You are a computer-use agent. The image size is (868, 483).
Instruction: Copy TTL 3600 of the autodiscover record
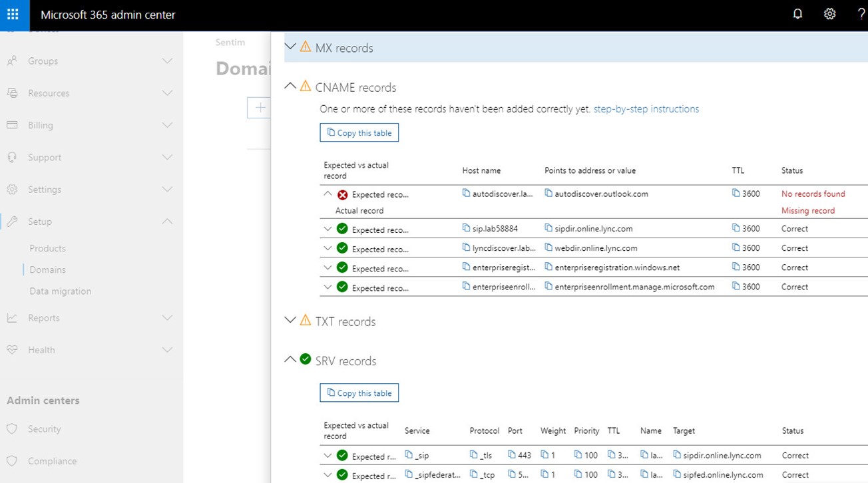[x=736, y=194]
